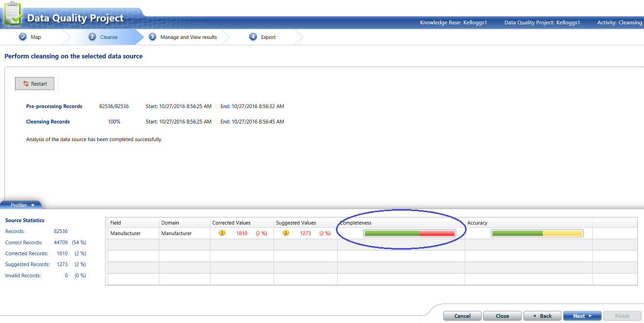Image resolution: width=644 pixels, height=323 pixels.
Task: Click the Pre-processing Records label
Action: (54, 106)
